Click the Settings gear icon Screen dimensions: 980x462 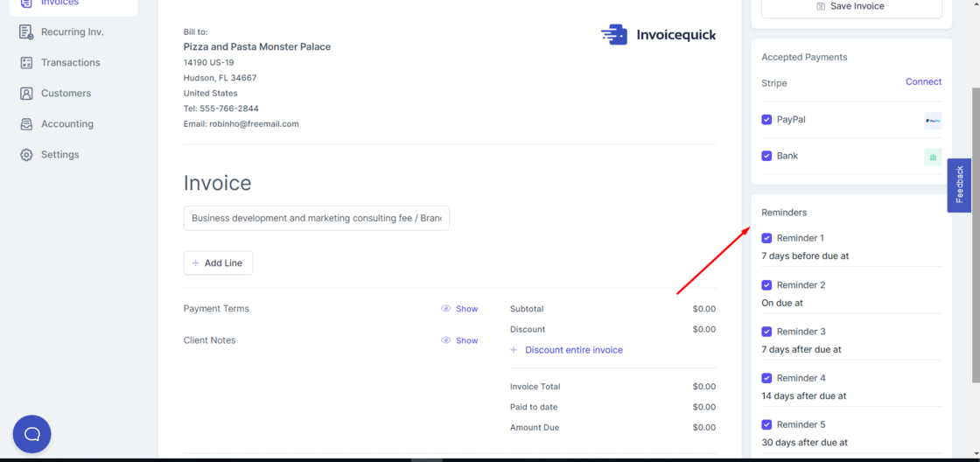point(26,155)
